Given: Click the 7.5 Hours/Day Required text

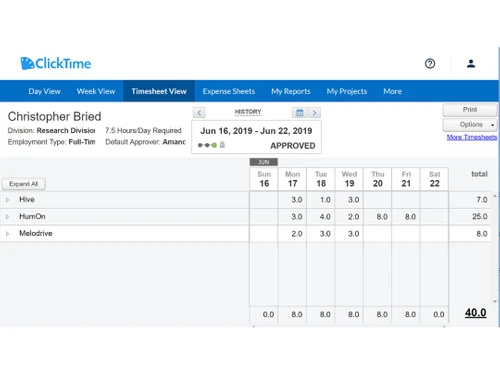Looking at the screenshot, I should pyautogui.click(x=143, y=130).
